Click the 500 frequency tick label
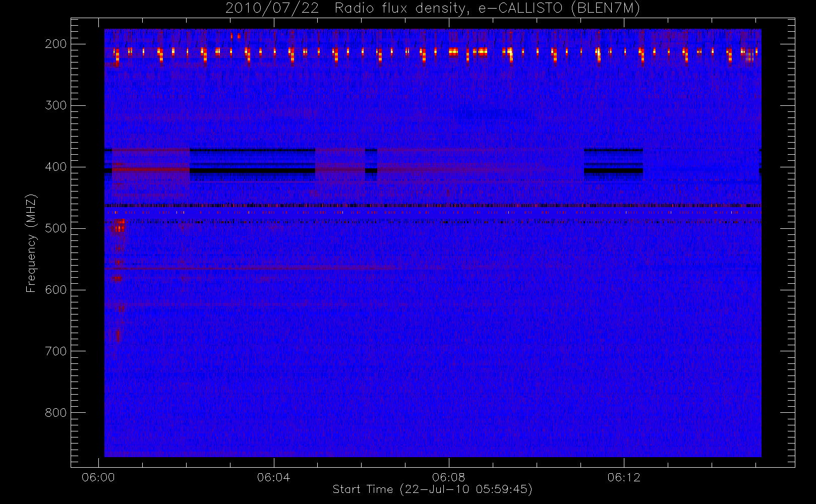 (55, 228)
